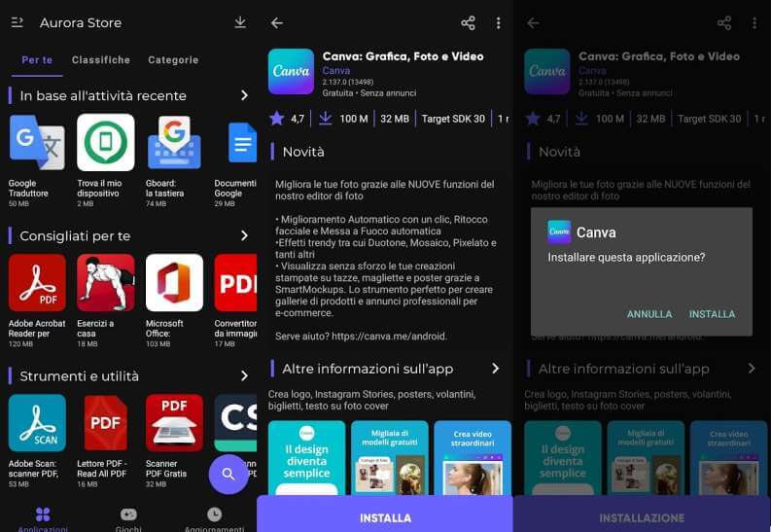Viewport: 771px width, 532px height.
Task: Tap the 100 M downloads icon
Action: click(x=325, y=119)
